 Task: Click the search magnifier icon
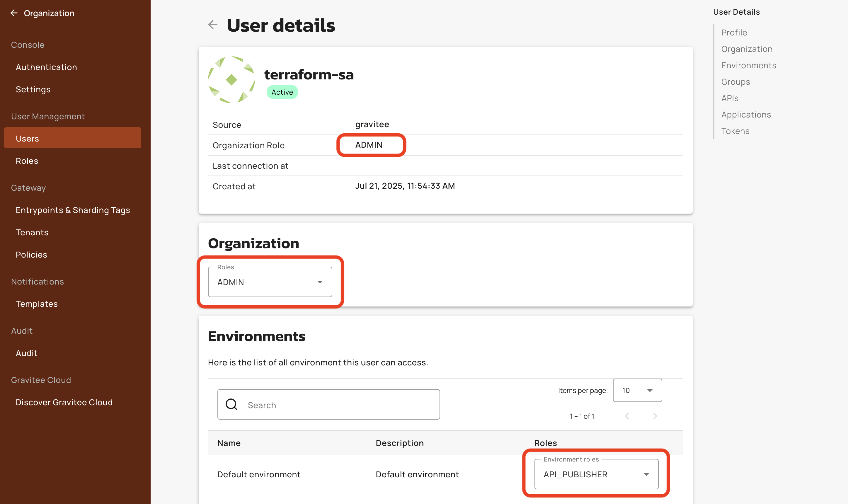231,404
